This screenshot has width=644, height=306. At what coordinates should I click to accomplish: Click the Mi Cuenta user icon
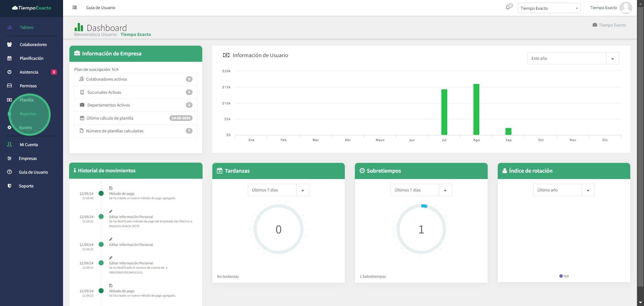coord(9,144)
